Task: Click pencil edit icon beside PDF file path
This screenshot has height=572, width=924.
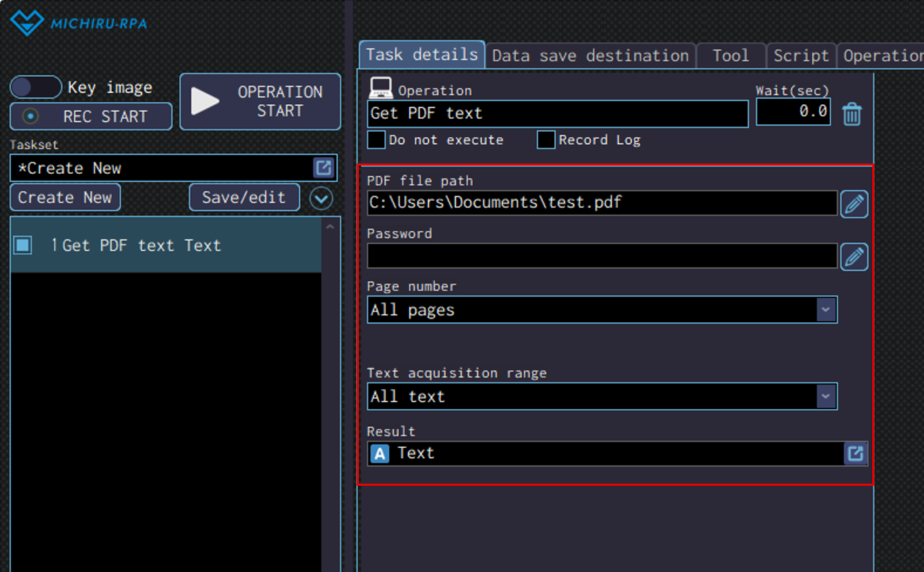Action: [854, 204]
